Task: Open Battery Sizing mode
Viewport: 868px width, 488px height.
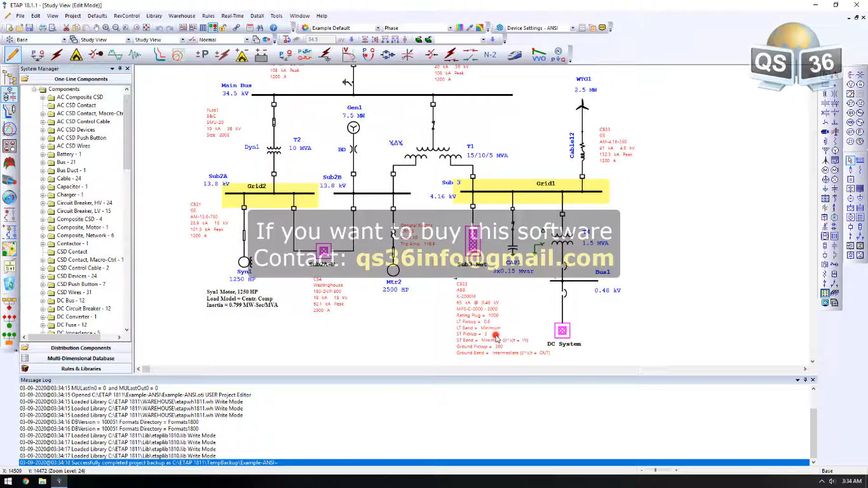Action: (x=261, y=55)
